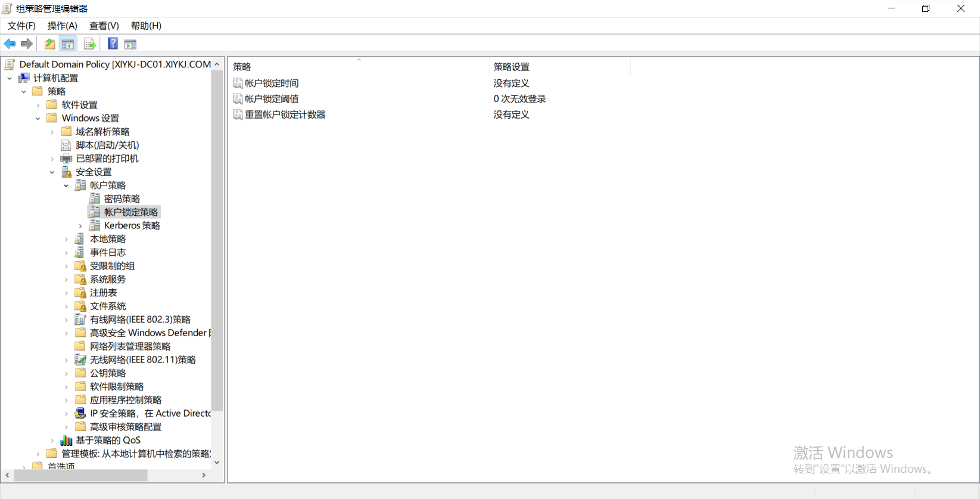
Task: Expand the 域名解析策略 node
Action: tap(52, 132)
